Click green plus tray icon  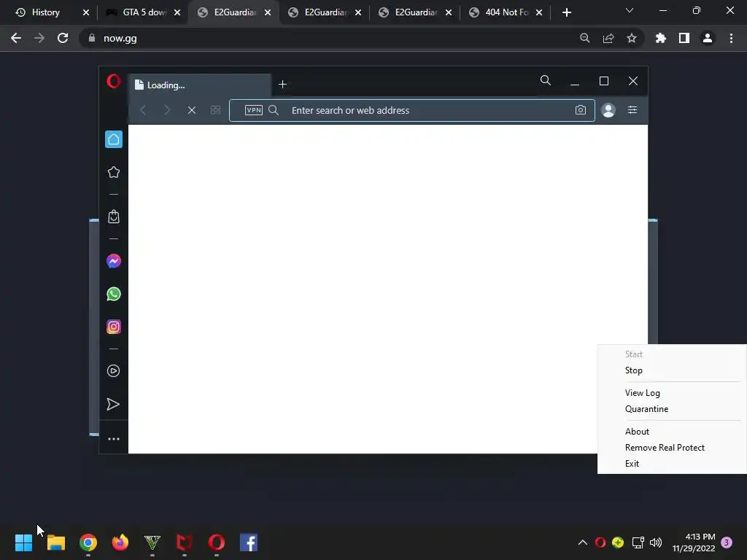coord(618,542)
